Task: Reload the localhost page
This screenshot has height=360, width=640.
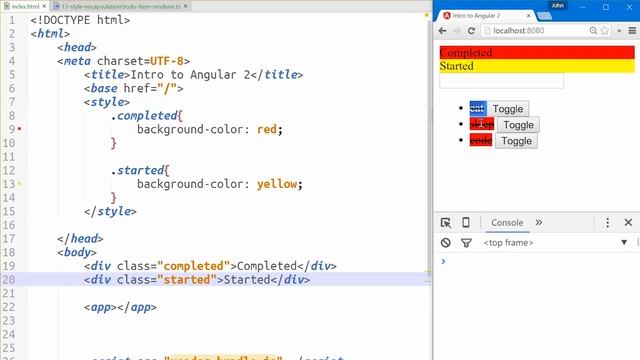Action: [471, 31]
